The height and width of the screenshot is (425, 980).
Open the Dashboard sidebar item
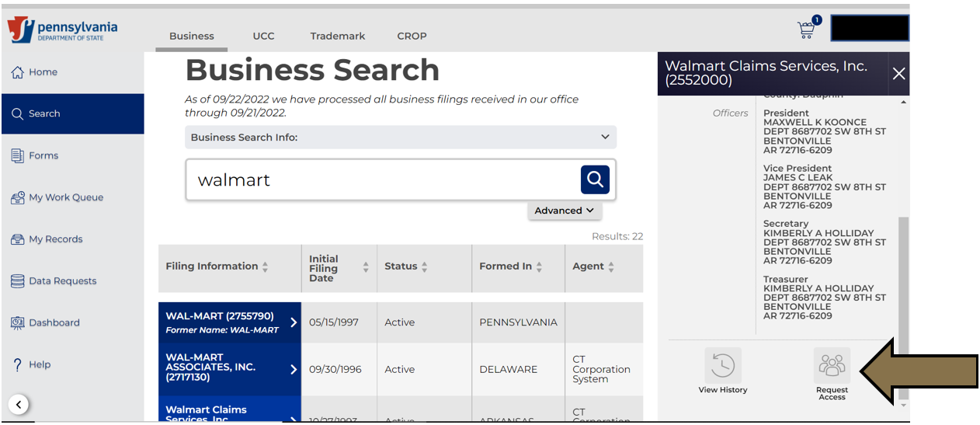pyautogui.click(x=54, y=322)
